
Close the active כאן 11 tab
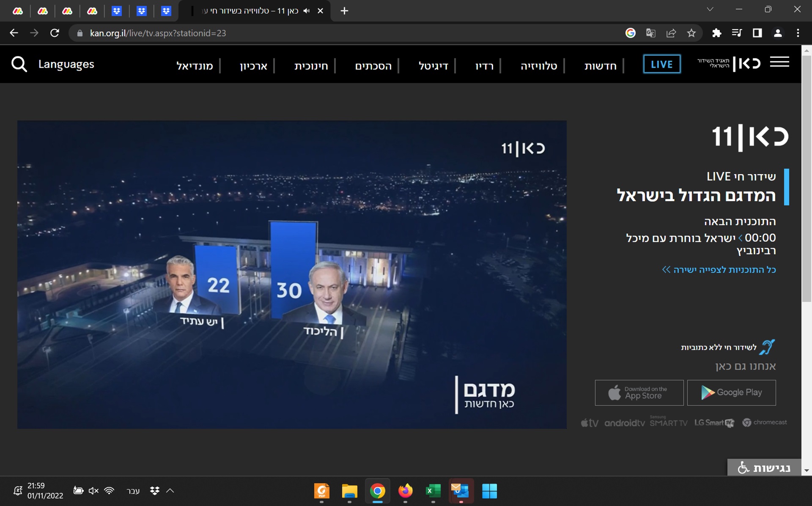[x=320, y=11]
